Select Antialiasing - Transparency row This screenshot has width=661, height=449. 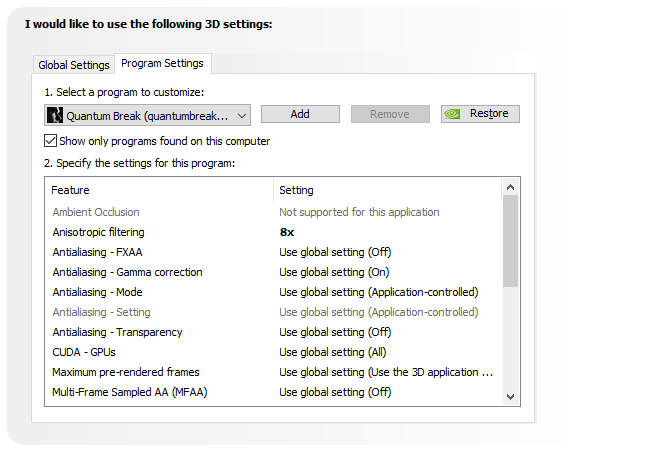[x=117, y=332]
